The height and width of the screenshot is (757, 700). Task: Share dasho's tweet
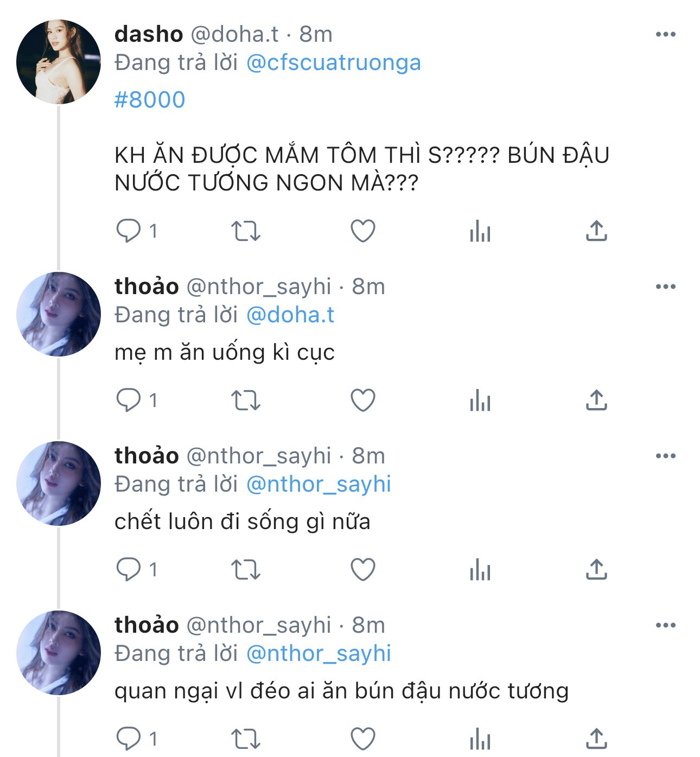tap(596, 231)
